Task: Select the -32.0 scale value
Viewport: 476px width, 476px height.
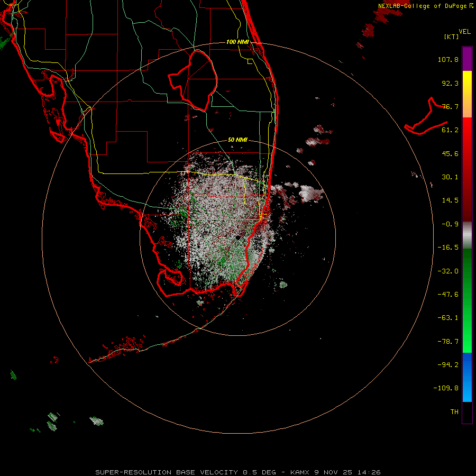Action: (x=448, y=271)
